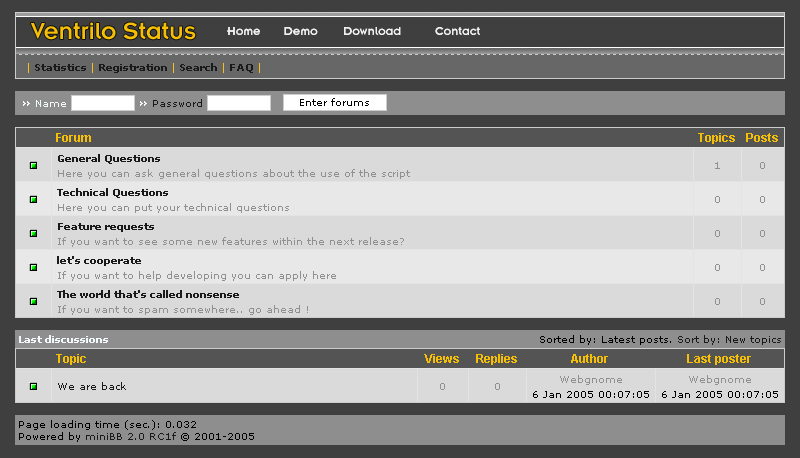
Task: Click the Ventrilo Status logo
Action: point(113,31)
